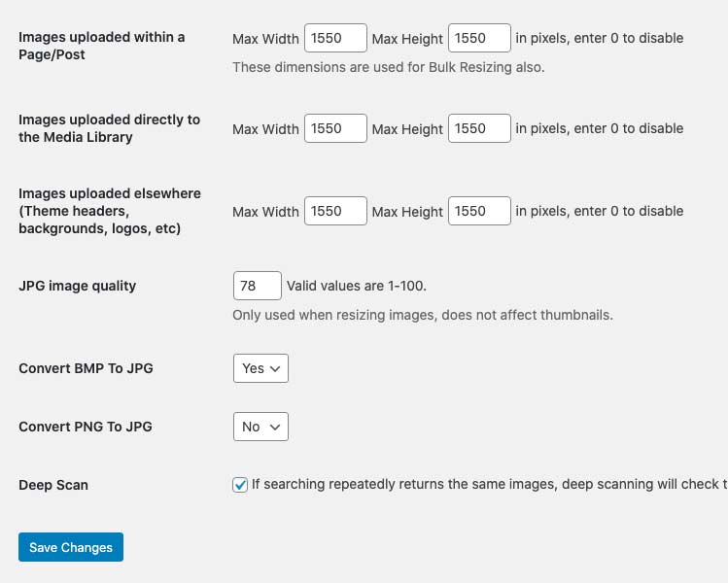
Task: Click the JPG image quality value field
Action: tap(258, 286)
